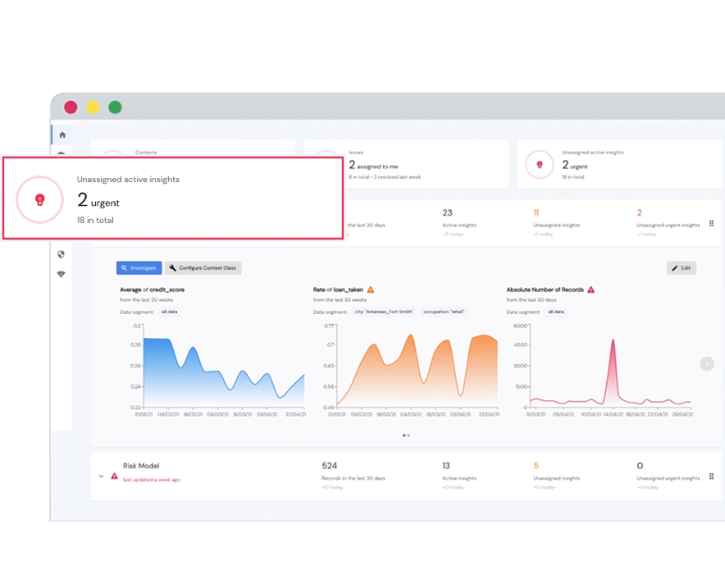725x588 pixels.
Task: Maximize the window with the green button
Action: [115, 107]
